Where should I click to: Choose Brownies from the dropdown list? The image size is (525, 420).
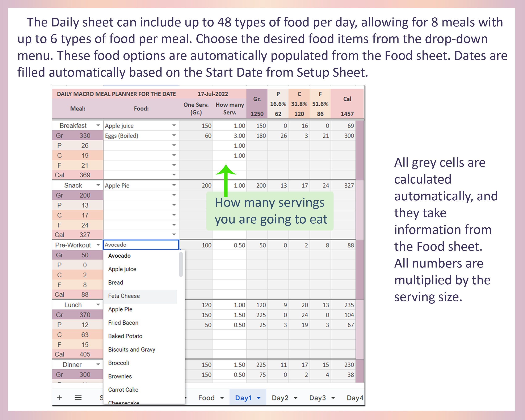click(x=140, y=376)
